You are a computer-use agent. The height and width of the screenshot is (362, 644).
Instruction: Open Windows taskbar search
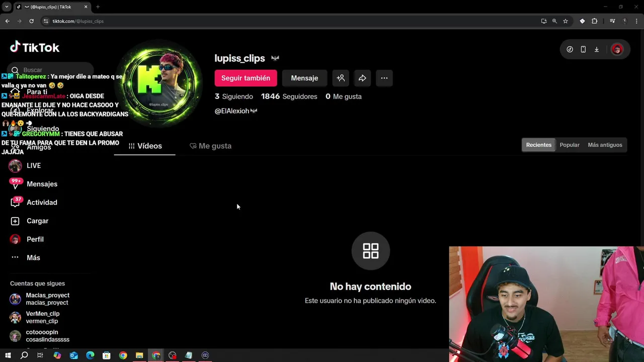click(24, 355)
